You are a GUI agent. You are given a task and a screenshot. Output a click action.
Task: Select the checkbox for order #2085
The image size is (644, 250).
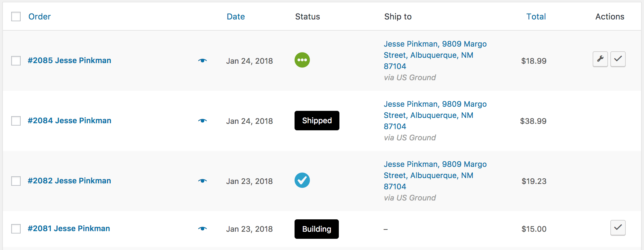tap(16, 61)
